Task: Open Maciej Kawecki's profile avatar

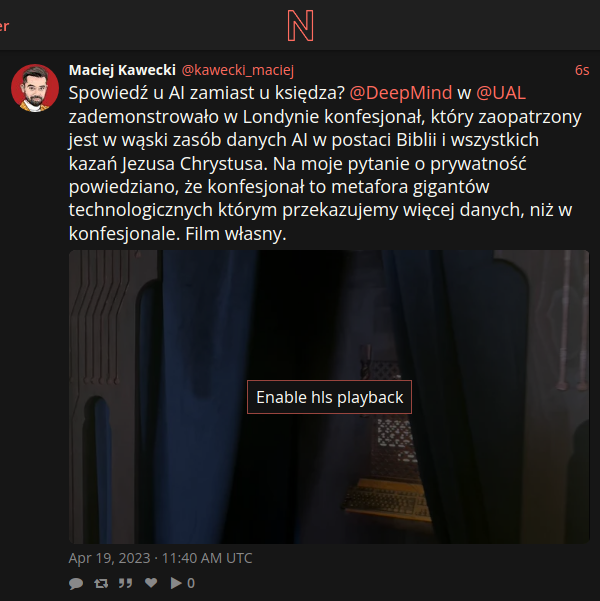Action: [35, 88]
